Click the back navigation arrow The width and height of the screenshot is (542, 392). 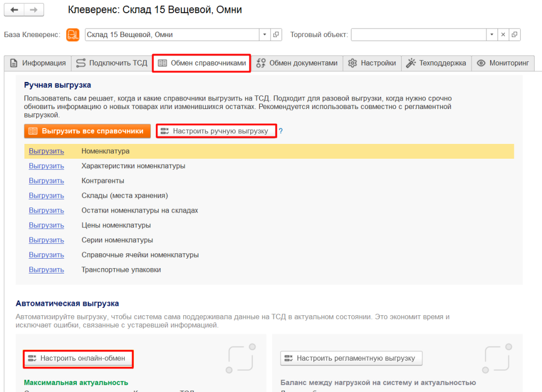(14, 9)
